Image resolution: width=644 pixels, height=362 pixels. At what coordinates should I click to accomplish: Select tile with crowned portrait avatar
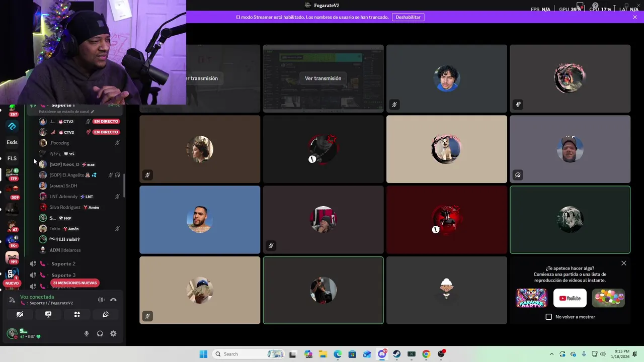coord(200,149)
